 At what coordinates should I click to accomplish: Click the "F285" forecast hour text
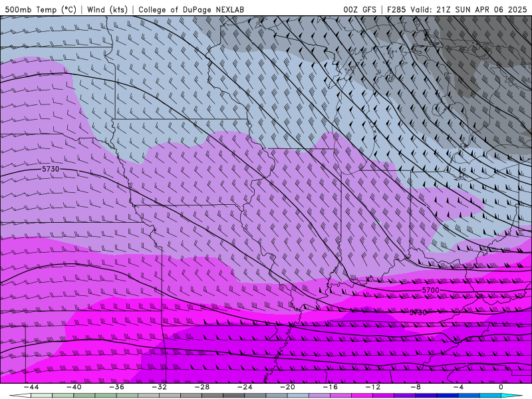click(396, 9)
